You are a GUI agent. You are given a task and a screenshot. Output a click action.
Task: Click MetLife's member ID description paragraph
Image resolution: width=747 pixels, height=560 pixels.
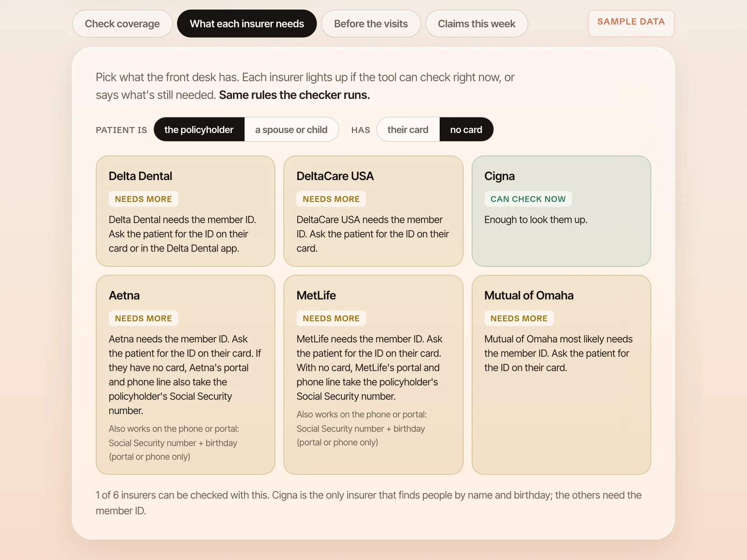(369, 368)
